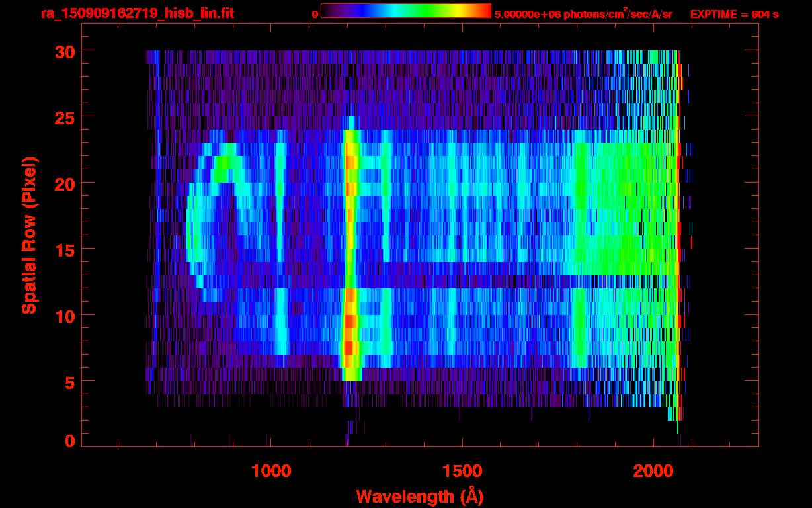Click the 1000 wavelength tick label

pyautogui.click(x=271, y=471)
